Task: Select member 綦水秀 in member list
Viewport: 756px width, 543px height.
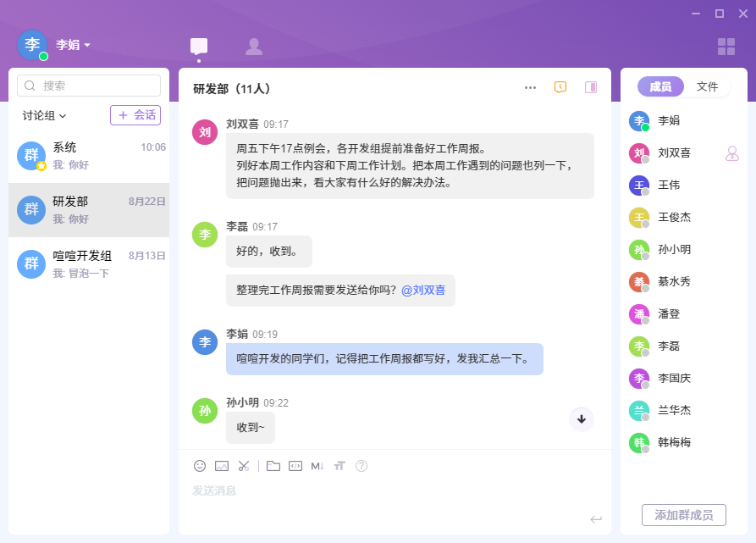Action: coord(684,281)
